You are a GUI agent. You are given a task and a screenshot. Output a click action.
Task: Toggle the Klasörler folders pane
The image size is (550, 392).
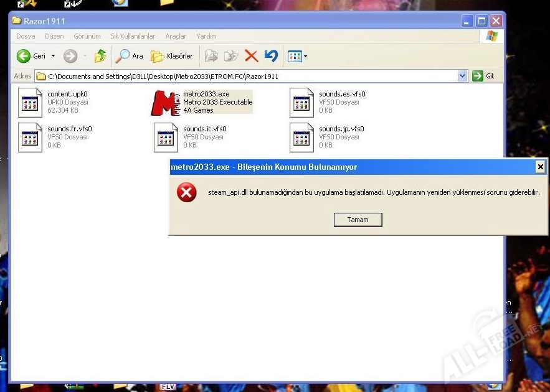coord(172,56)
